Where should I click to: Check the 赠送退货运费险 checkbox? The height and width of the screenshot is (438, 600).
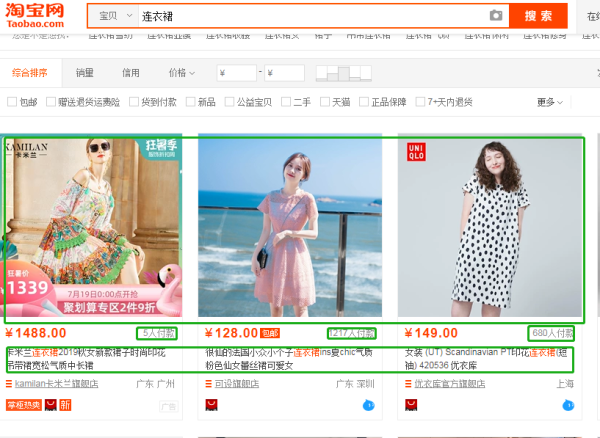(x=51, y=102)
